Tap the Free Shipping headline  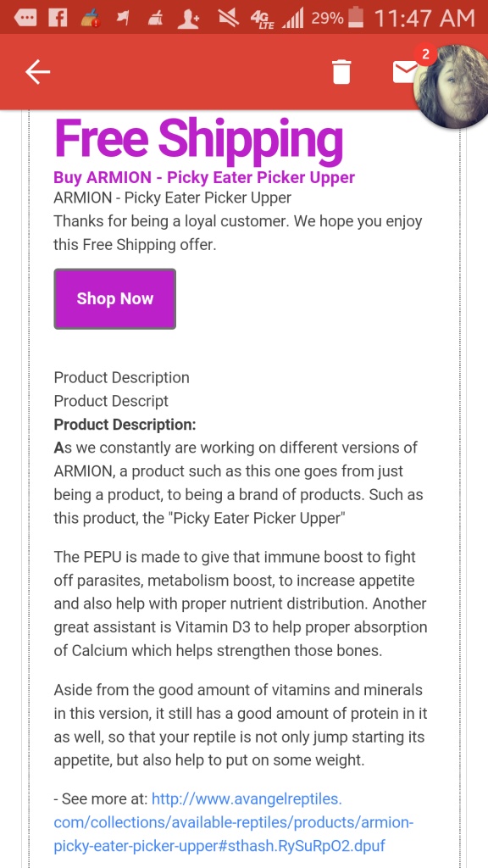(x=198, y=138)
